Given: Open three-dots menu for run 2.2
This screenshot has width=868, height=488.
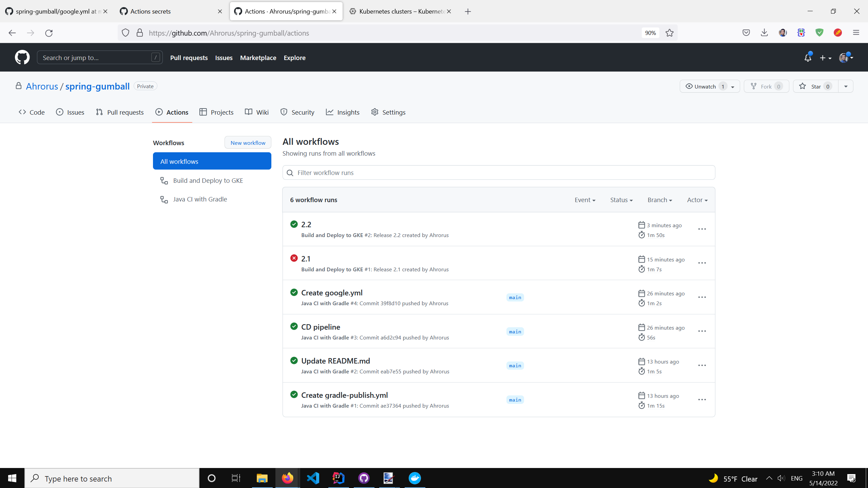Looking at the screenshot, I should click(702, 229).
